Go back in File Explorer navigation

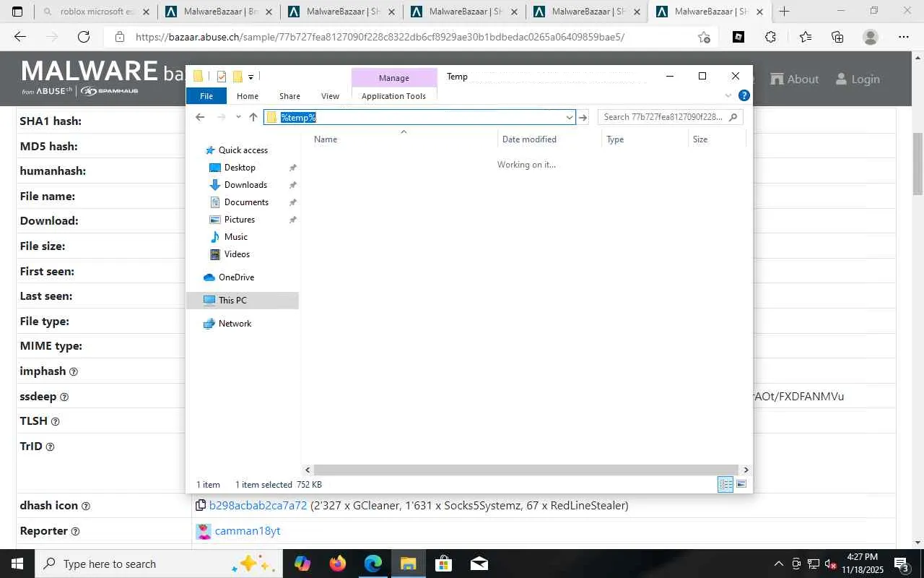click(200, 117)
